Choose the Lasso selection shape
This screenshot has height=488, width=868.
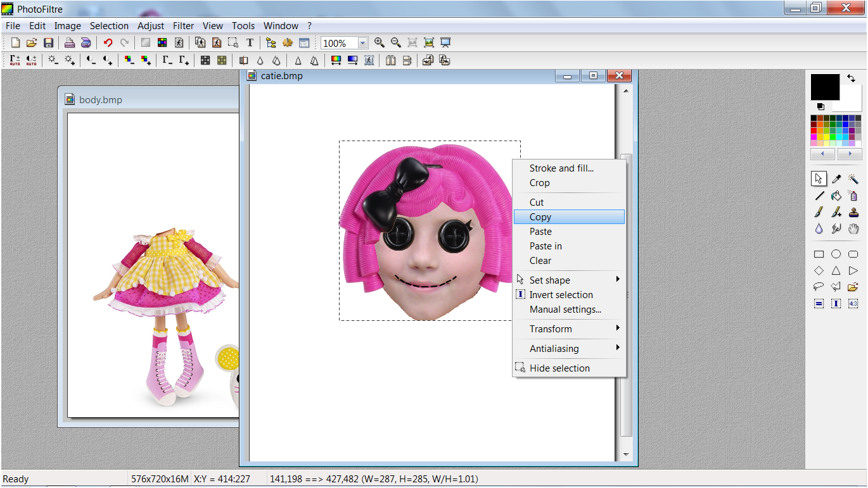pyautogui.click(x=819, y=287)
